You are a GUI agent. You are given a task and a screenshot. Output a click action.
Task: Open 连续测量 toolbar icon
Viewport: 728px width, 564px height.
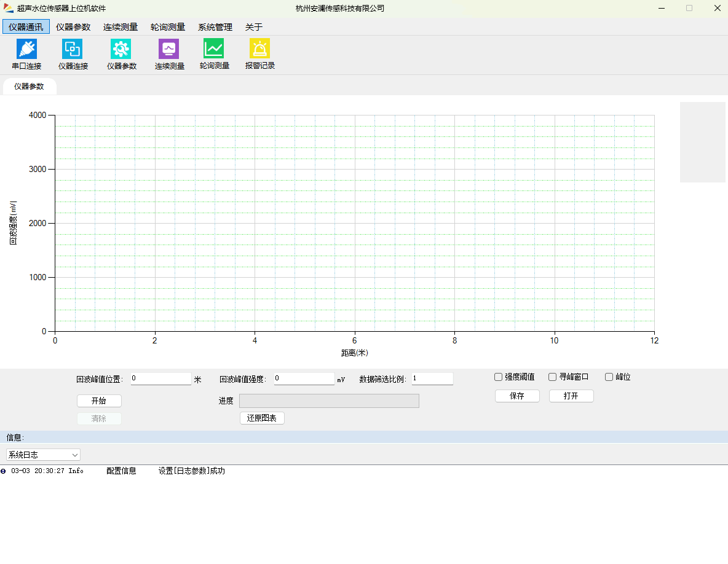click(169, 49)
